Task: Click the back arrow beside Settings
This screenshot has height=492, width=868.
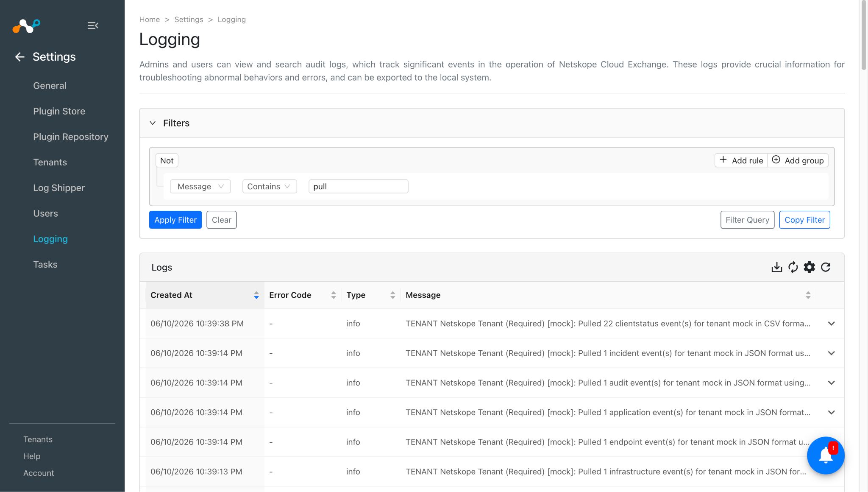Action: click(x=19, y=57)
